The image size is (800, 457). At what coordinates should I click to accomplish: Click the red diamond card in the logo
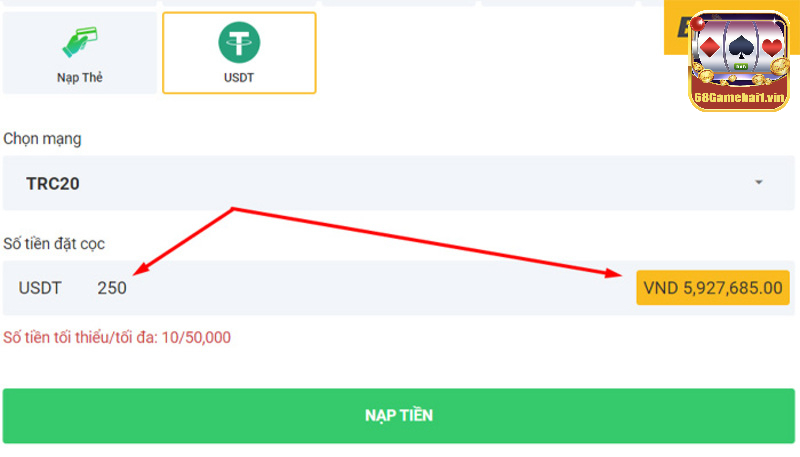pos(710,47)
